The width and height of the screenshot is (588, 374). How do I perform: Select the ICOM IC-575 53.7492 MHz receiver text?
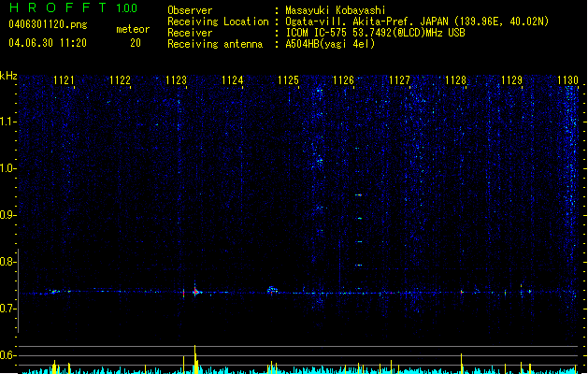(x=376, y=33)
